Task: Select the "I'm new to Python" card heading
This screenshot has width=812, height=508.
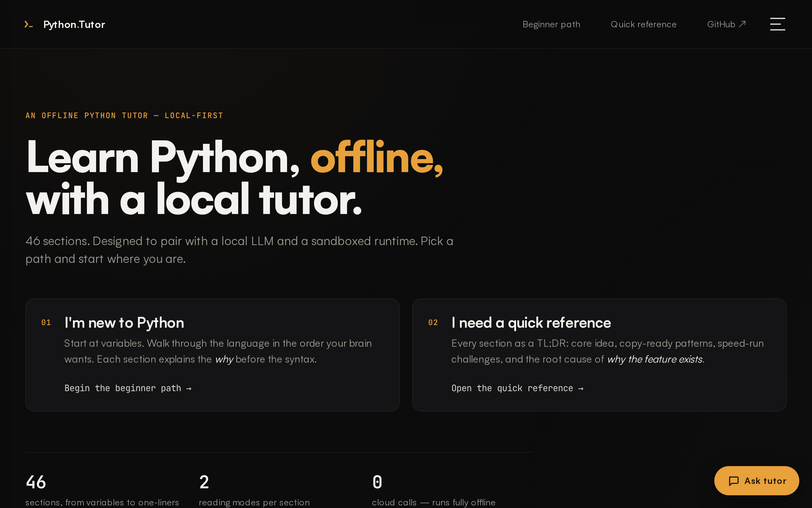Action: tap(124, 323)
